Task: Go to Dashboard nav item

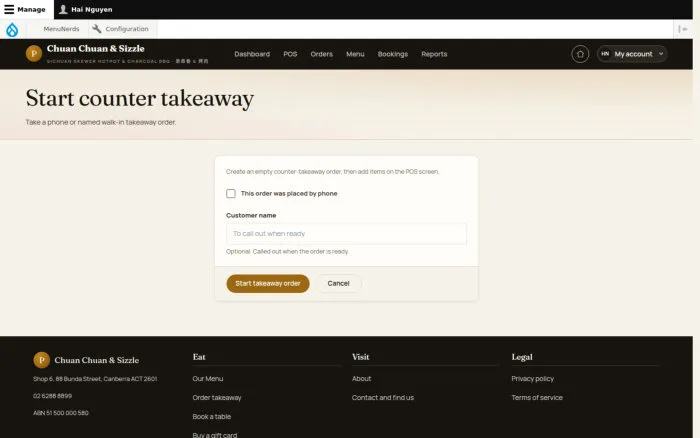Action: point(252,54)
